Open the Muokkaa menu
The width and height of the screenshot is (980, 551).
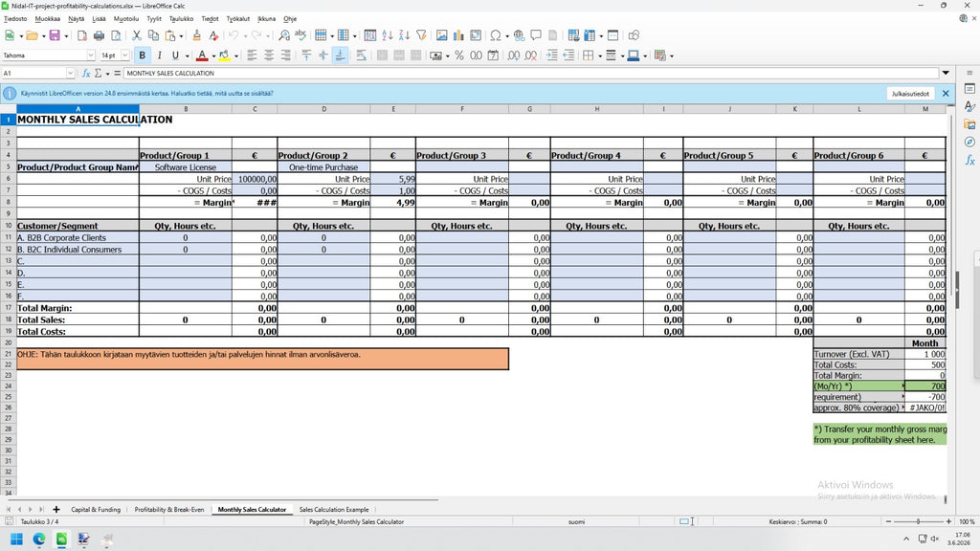tap(48, 19)
